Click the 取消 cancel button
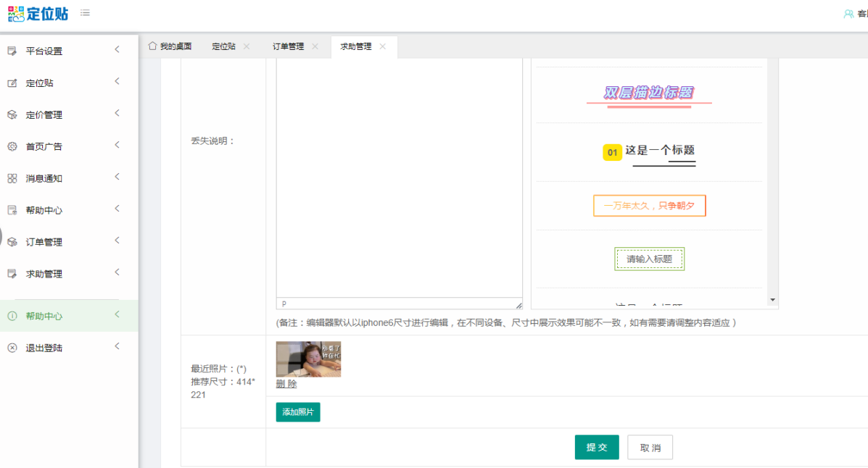868x468 pixels. [x=650, y=448]
